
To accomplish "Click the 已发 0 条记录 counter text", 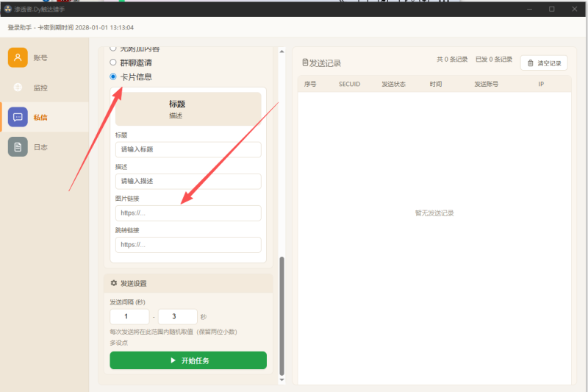I will [494, 60].
